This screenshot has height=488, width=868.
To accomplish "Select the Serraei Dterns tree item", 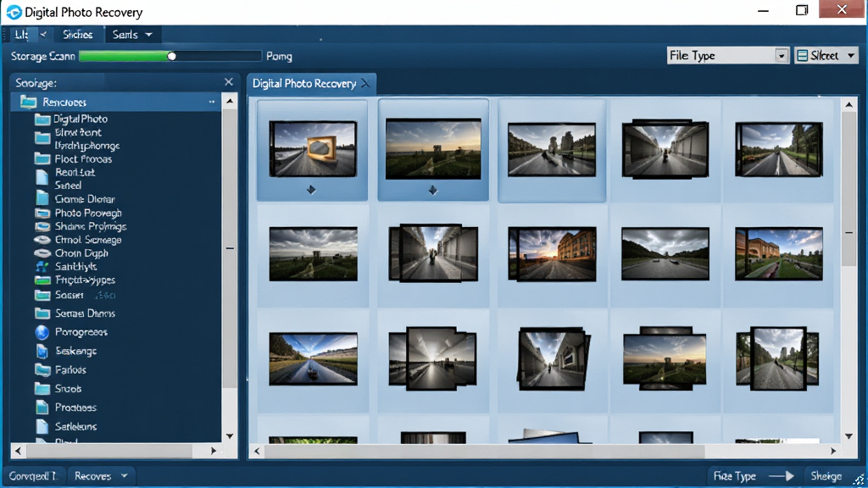I will (85, 313).
